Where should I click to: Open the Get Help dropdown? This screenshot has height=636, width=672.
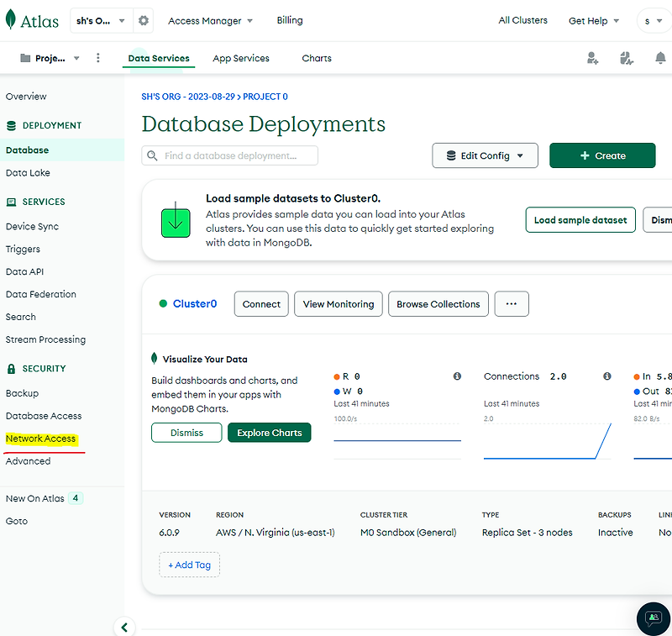click(x=594, y=20)
